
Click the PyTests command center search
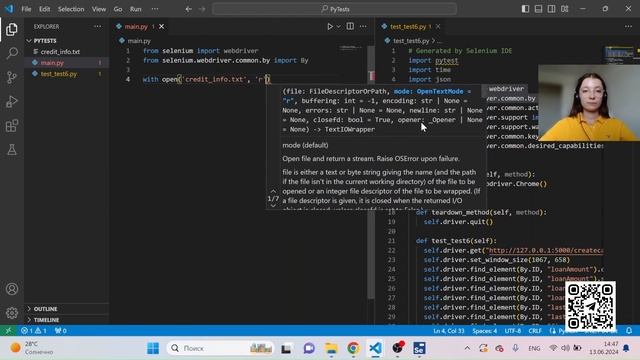click(x=334, y=9)
